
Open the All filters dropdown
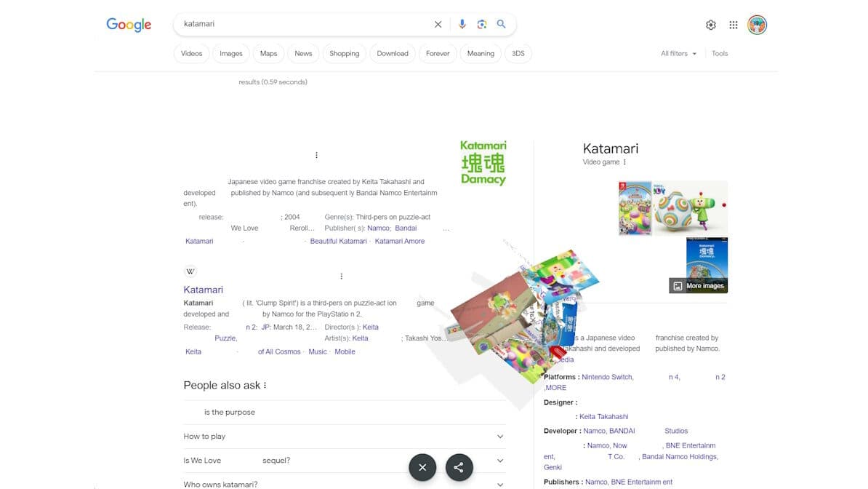678,53
